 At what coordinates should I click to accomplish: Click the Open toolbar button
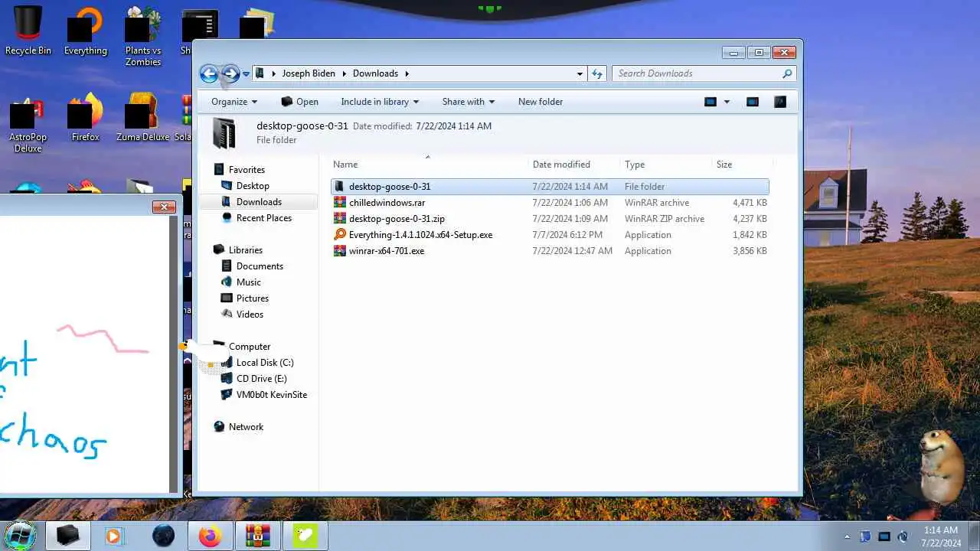[x=299, y=102]
